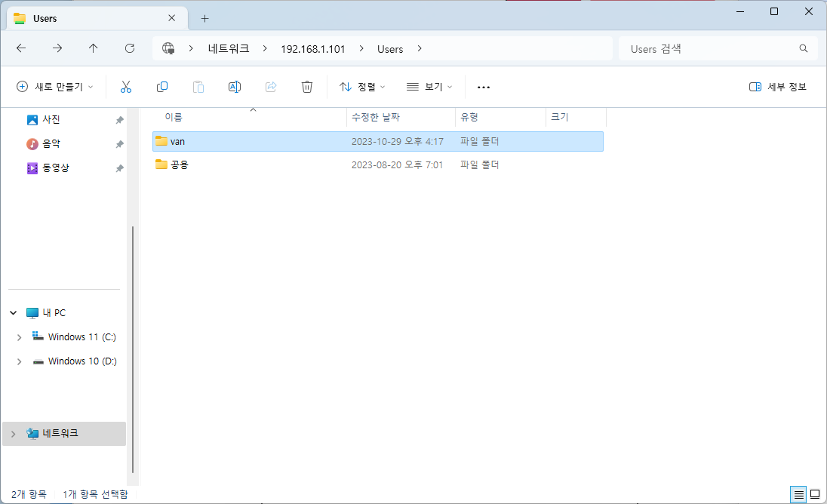Screen dimensions: 827x504
Task: Switch to details view in the status bar
Action: 798,494
